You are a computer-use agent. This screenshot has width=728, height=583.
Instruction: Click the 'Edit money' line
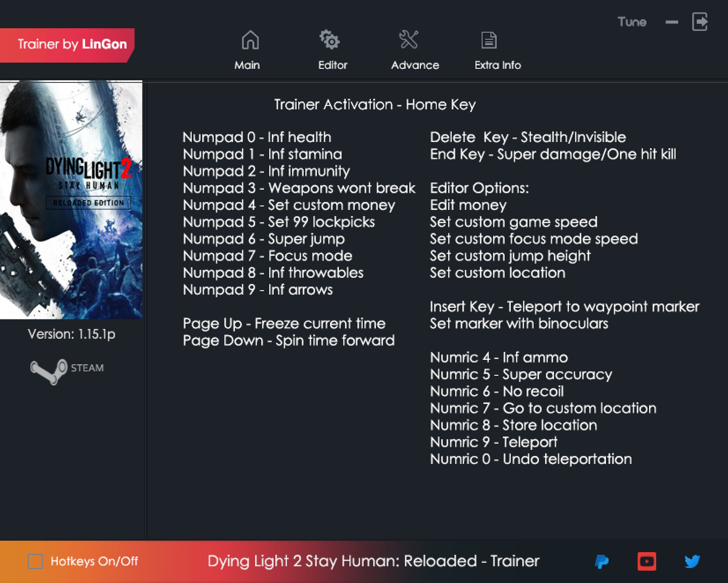(468, 205)
